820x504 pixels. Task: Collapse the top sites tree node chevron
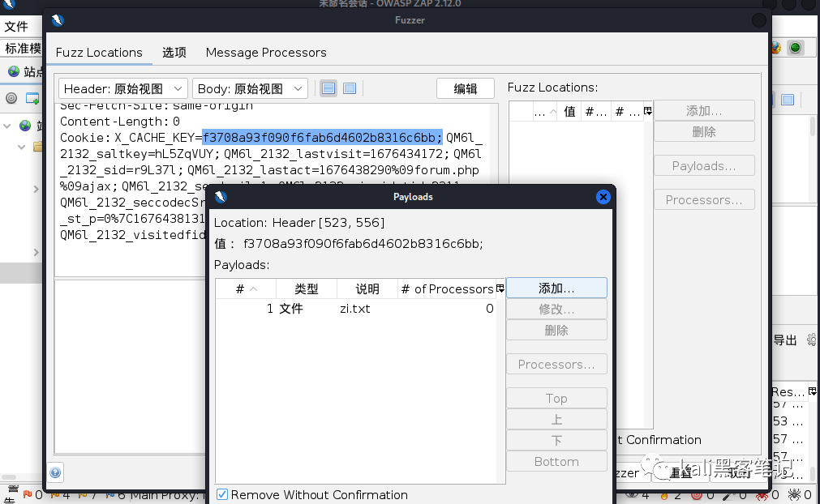click(x=7, y=126)
